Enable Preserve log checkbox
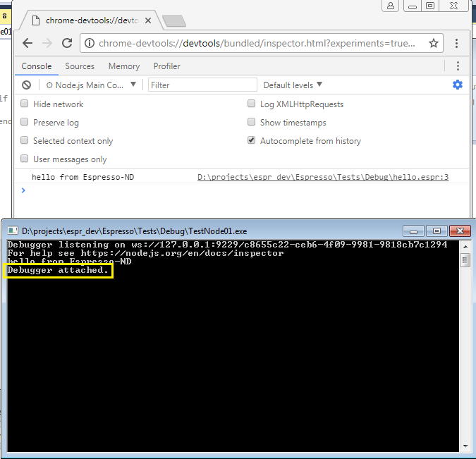Viewport: 476px width, 459px height. pyautogui.click(x=24, y=122)
